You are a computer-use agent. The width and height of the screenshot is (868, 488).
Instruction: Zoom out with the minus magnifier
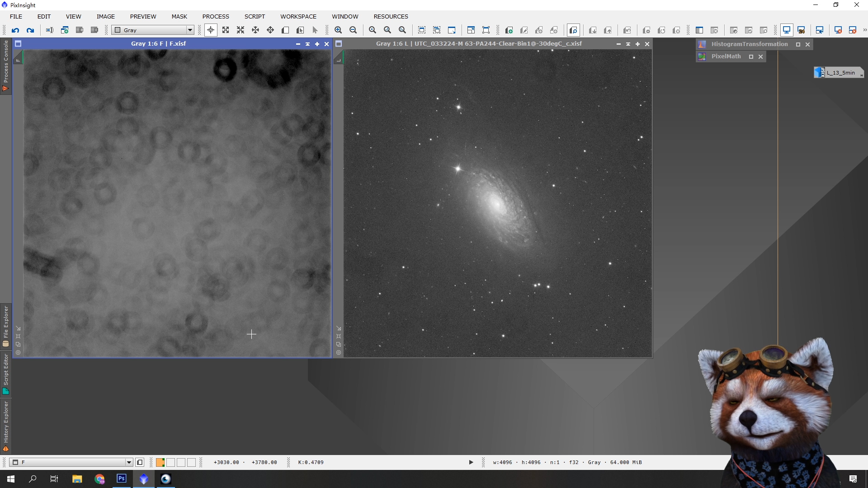click(x=353, y=30)
